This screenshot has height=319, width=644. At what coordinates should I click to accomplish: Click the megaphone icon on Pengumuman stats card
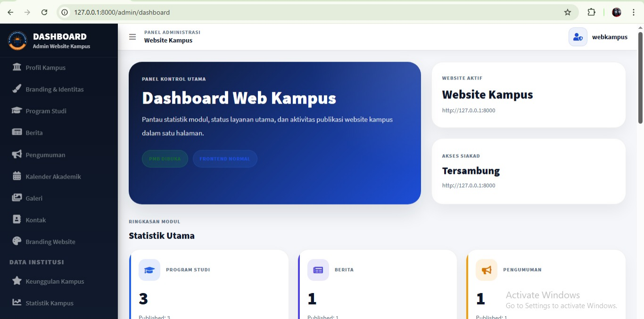tap(486, 270)
